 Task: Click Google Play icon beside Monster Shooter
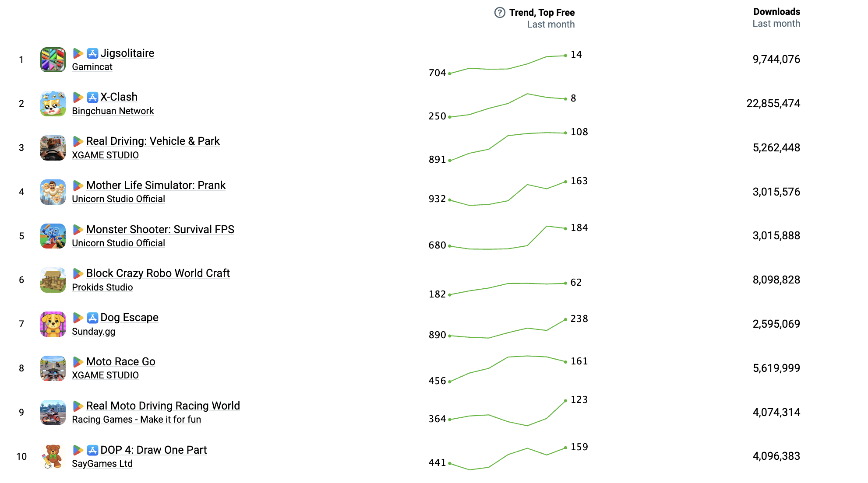coord(78,230)
